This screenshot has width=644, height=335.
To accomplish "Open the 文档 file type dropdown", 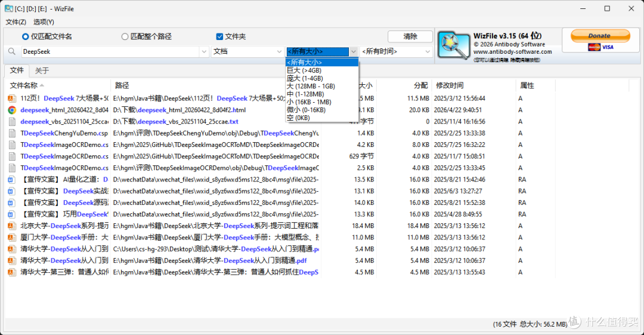I will (x=247, y=51).
